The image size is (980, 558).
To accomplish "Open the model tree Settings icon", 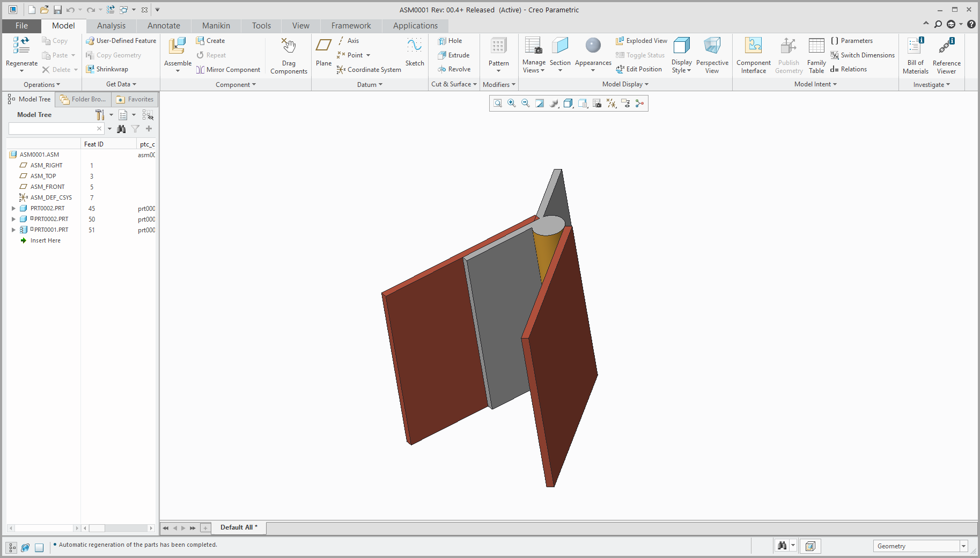I will tap(100, 115).
